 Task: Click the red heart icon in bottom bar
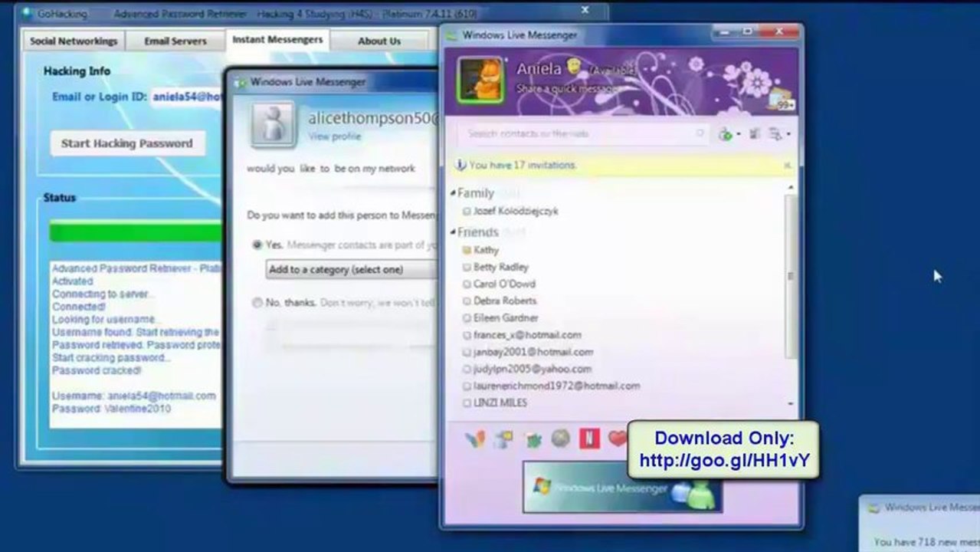(x=617, y=439)
